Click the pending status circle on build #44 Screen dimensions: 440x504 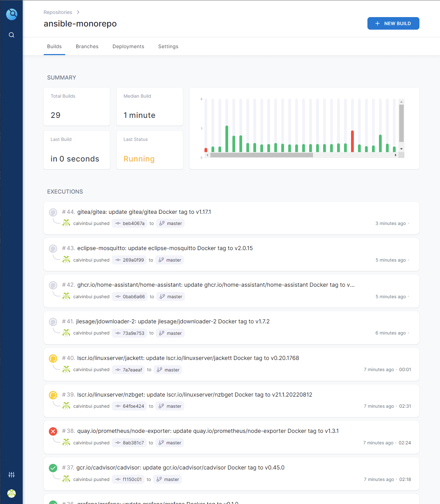click(53, 212)
